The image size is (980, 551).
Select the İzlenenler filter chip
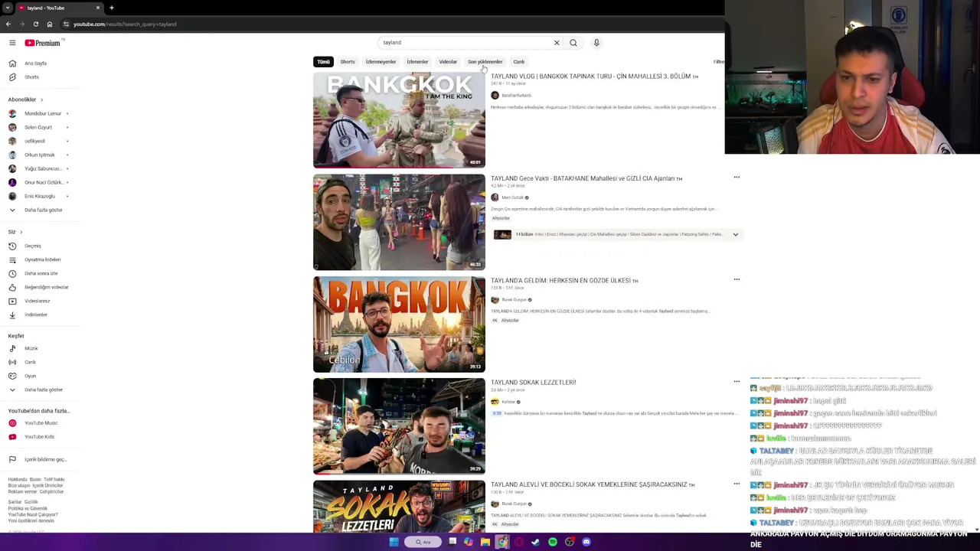[x=417, y=62]
